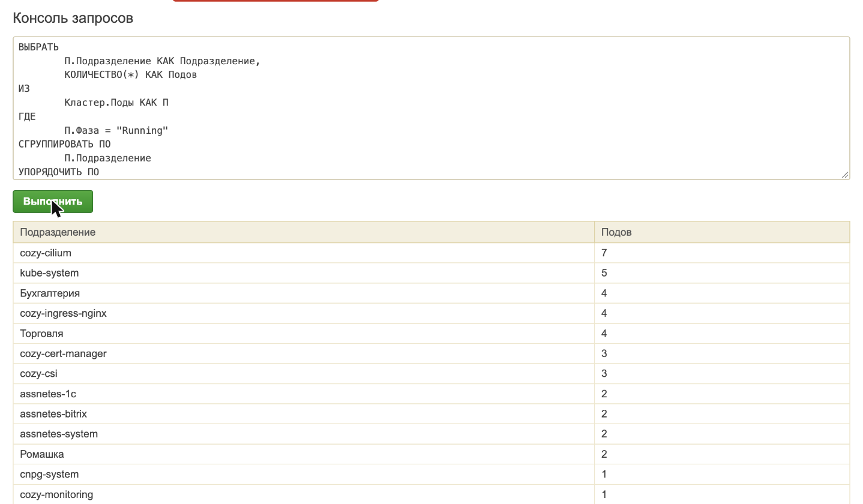863x504 pixels.
Task: Select the Торговля row
Action: pyautogui.click(x=431, y=334)
